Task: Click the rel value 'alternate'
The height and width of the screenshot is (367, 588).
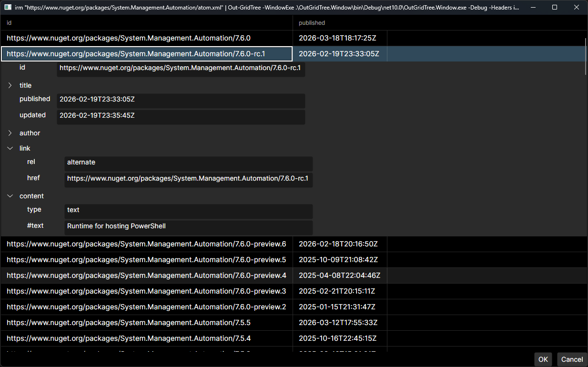Action: [81, 163]
